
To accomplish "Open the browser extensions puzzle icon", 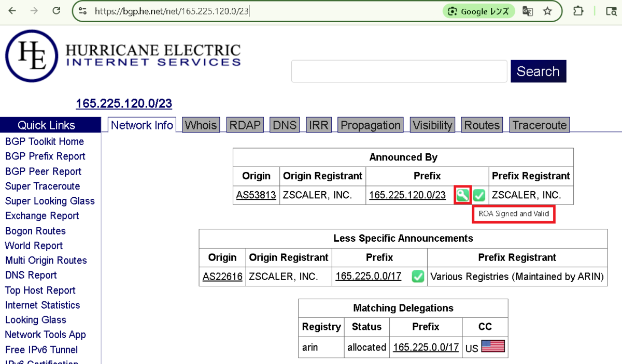I will [x=578, y=11].
